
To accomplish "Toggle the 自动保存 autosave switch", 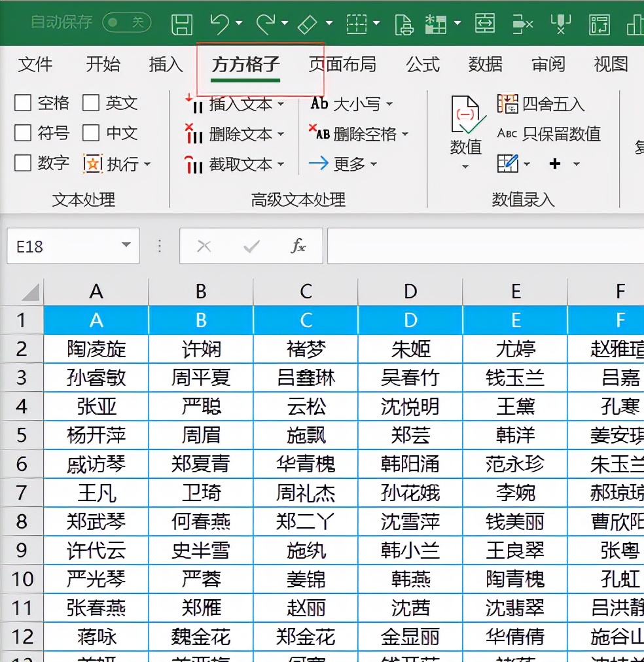I will [127, 22].
